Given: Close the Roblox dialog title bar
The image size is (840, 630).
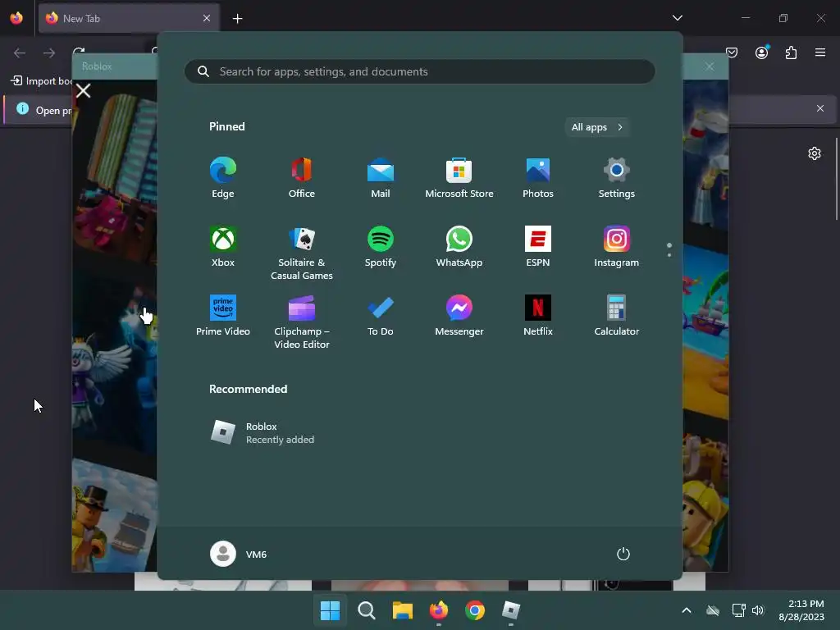Looking at the screenshot, I should tap(710, 66).
